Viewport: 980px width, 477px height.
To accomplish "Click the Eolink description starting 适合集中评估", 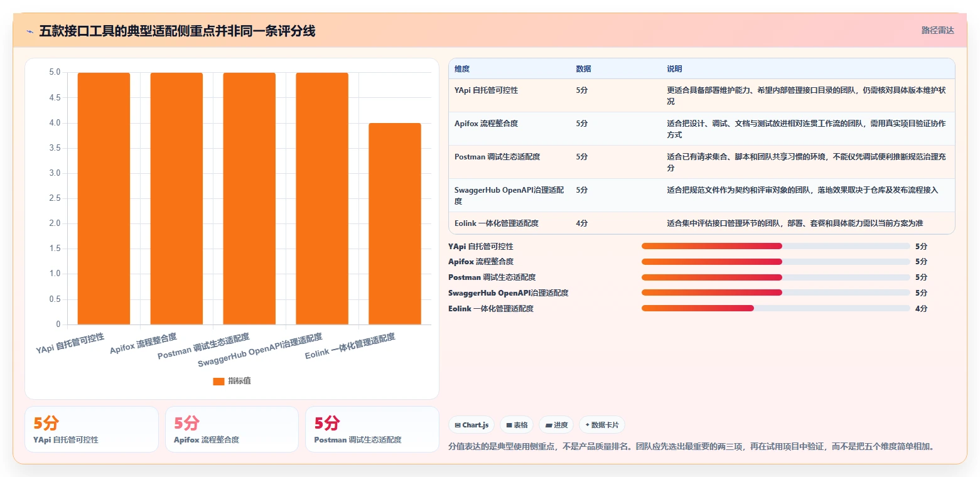I will point(795,223).
